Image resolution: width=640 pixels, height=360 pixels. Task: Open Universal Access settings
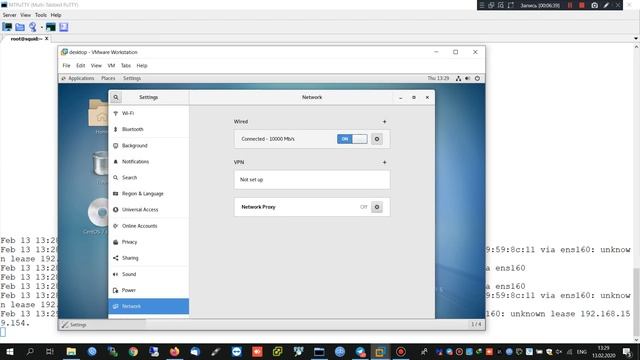click(149, 210)
